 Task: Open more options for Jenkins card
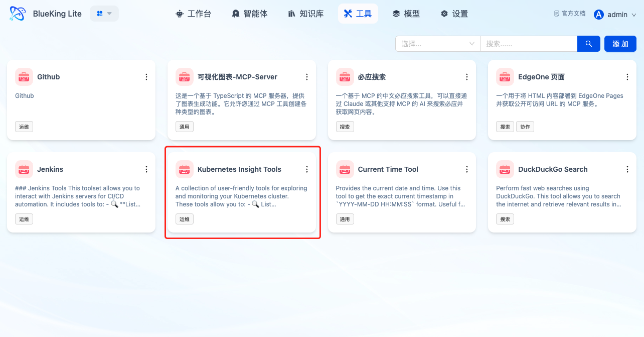[x=146, y=169]
